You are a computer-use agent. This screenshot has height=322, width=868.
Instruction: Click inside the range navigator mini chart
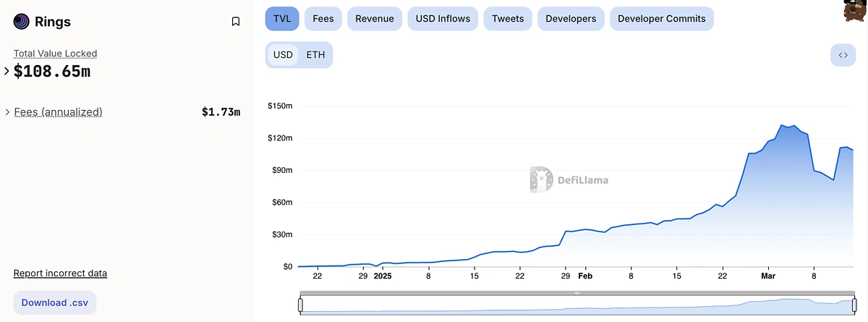pos(577,305)
